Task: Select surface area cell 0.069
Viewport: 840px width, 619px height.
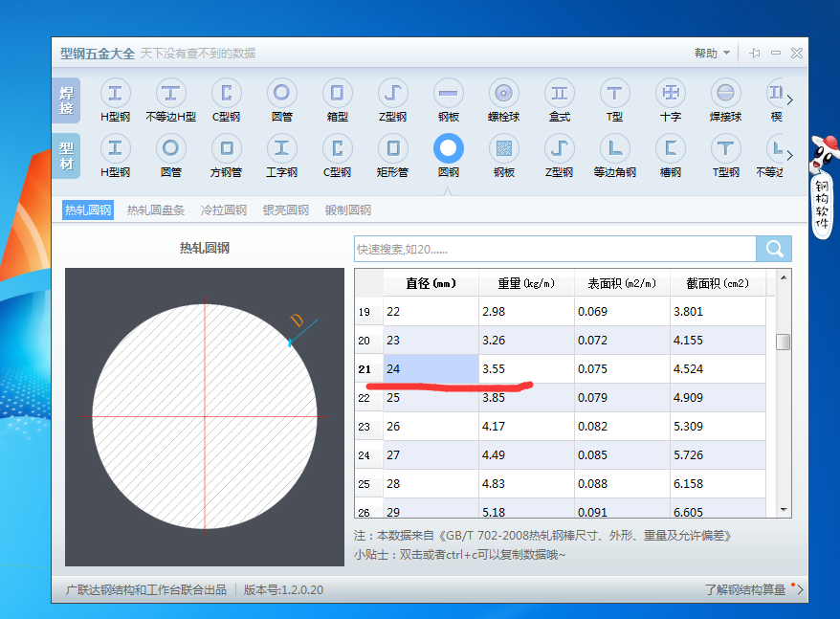Action: point(622,311)
